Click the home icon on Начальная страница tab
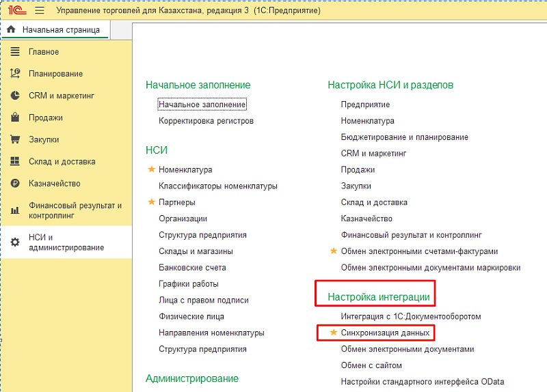547x392 pixels. tap(11, 30)
